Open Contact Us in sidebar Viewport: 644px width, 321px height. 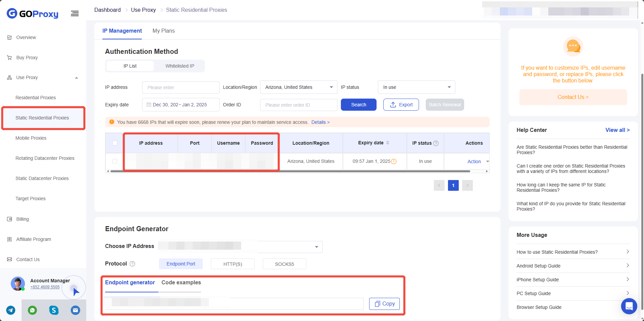click(28, 259)
